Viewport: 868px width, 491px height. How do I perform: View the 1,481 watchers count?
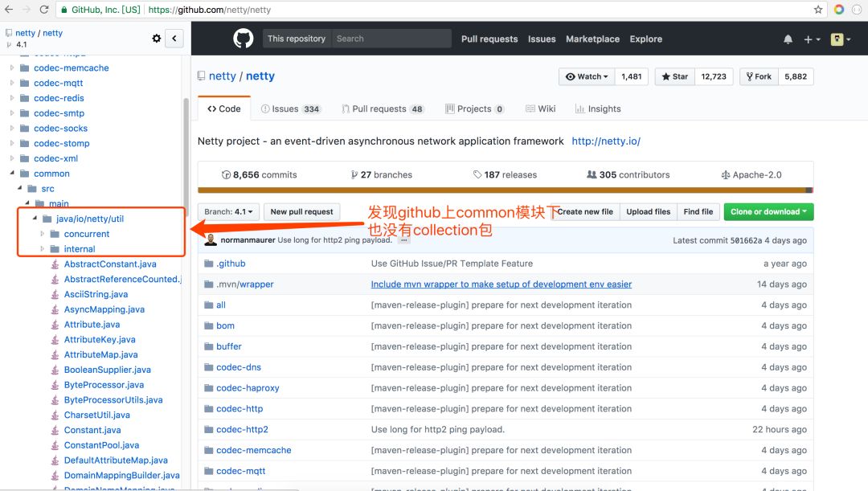(631, 76)
